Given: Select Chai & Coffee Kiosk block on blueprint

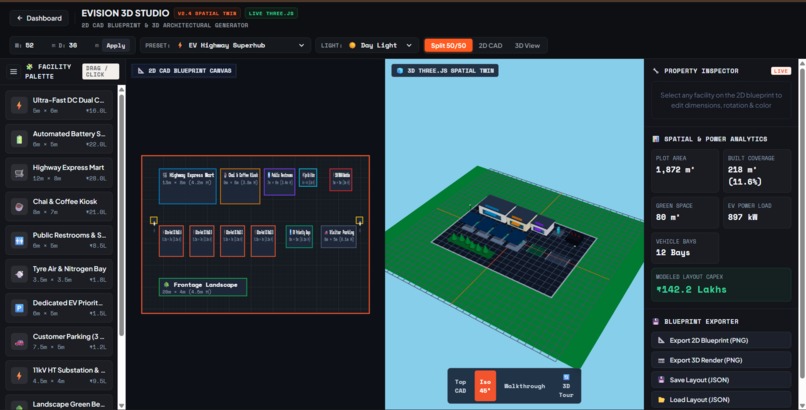Looking at the screenshot, I should tap(240, 186).
